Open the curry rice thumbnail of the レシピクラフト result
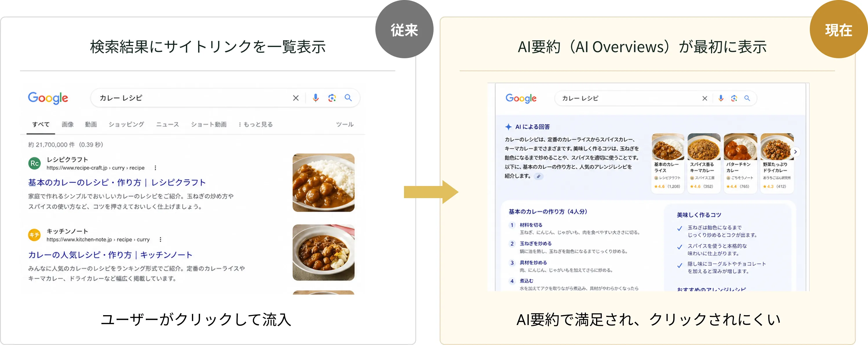 tap(324, 182)
